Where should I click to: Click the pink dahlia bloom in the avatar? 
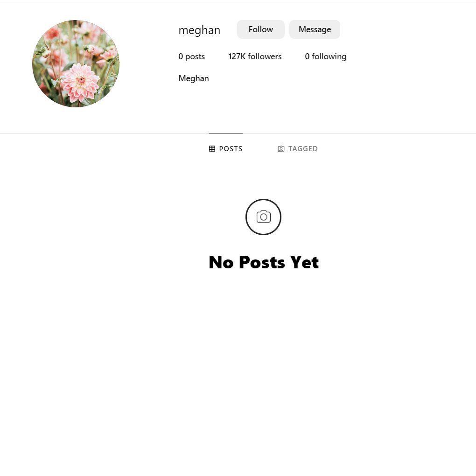(x=80, y=83)
